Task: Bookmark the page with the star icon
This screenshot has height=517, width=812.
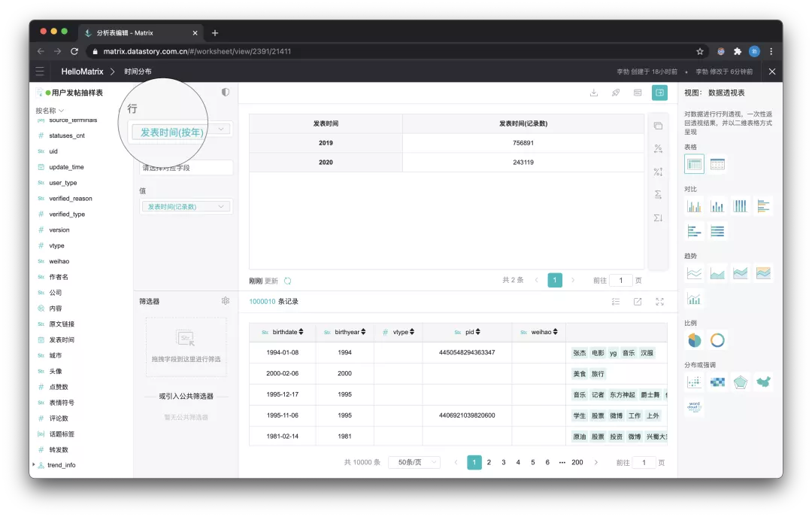Action: point(700,51)
